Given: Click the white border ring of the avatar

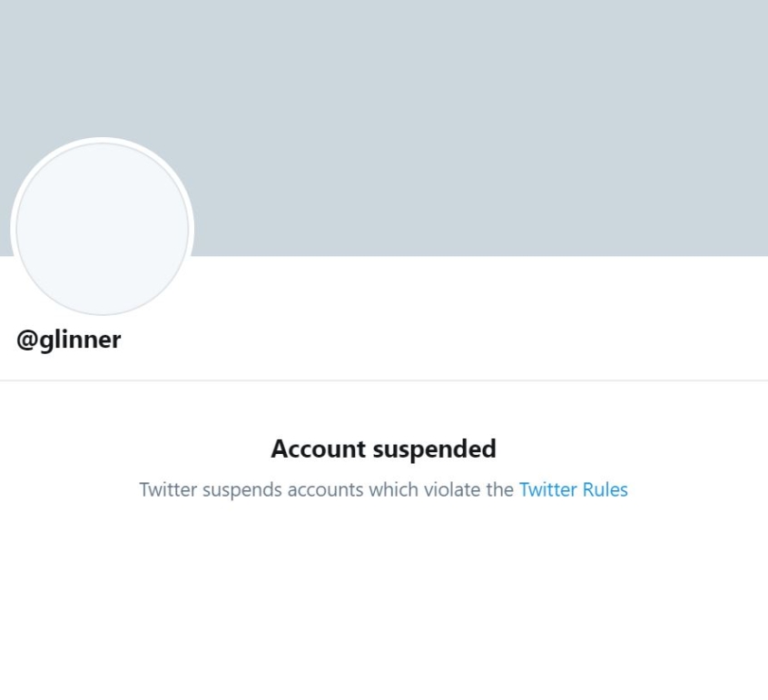Looking at the screenshot, I should pos(103,140).
